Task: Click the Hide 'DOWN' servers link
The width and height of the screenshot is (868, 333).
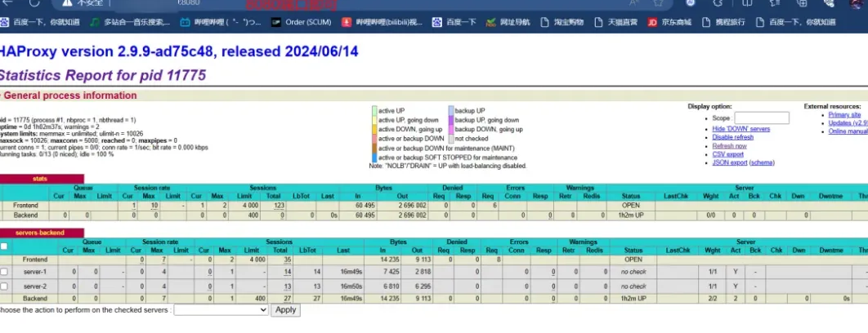Action: (x=740, y=129)
